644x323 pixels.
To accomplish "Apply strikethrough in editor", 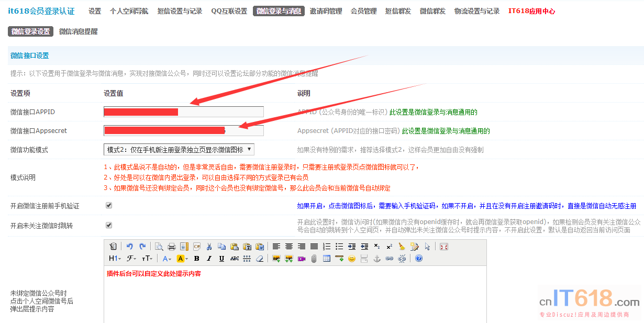I will point(235,259).
